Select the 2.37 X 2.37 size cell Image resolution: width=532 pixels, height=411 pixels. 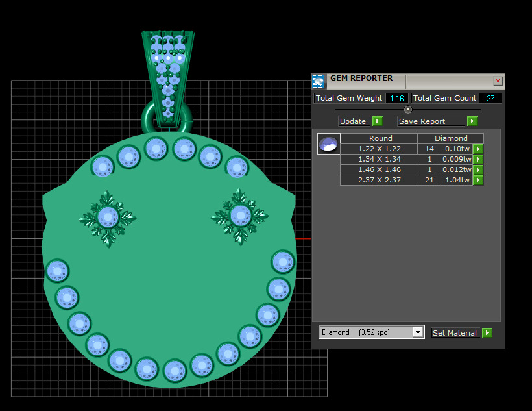pyautogui.click(x=379, y=180)
